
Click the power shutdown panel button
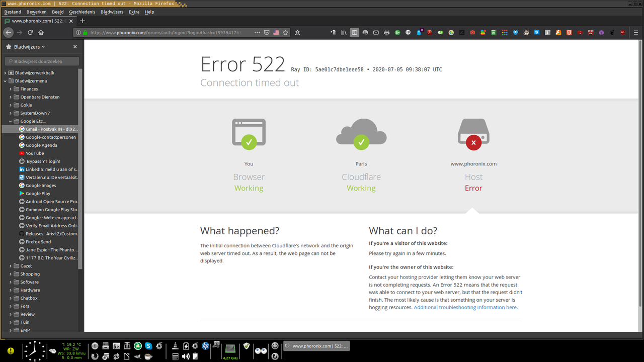[x=275, y=346]
